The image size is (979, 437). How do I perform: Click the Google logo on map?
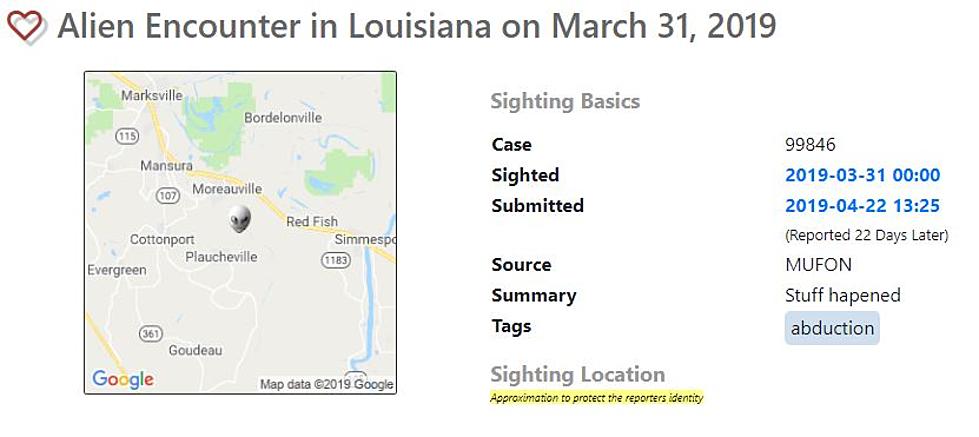click(123, 379)
